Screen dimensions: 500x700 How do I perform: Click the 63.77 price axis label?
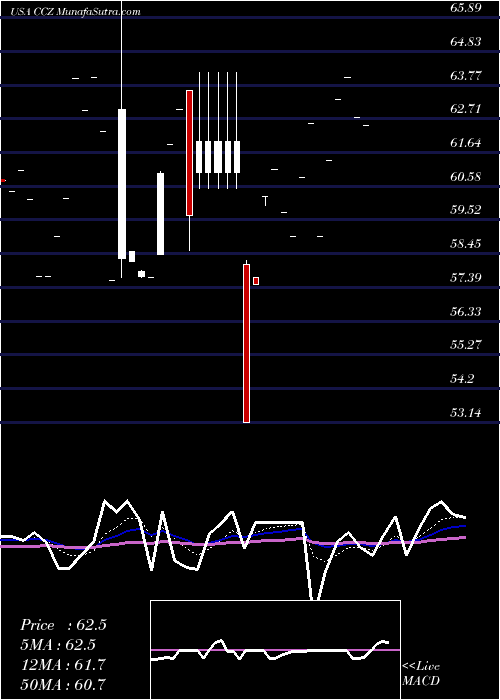tap(466, 76)
